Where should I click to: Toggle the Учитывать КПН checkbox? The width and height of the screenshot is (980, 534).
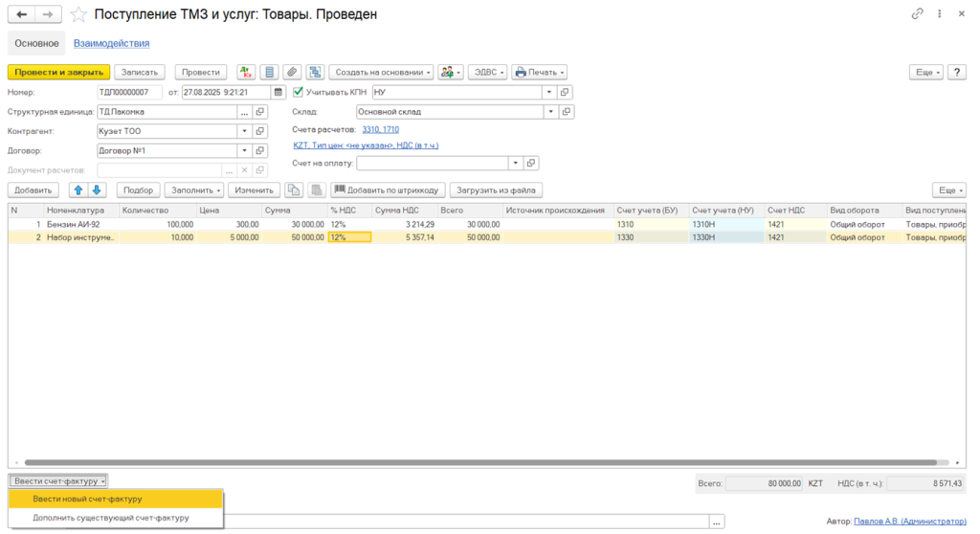pos(298,92)
